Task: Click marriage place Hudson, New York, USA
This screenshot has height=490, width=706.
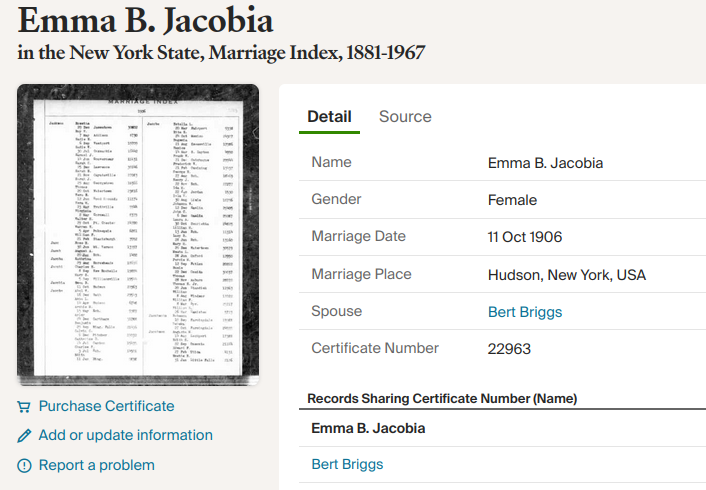Action: point(567,275)
